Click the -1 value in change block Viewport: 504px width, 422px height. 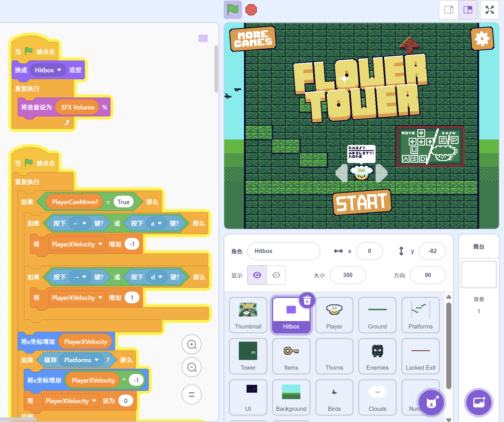pyautogui.click(x=132, y=244)
